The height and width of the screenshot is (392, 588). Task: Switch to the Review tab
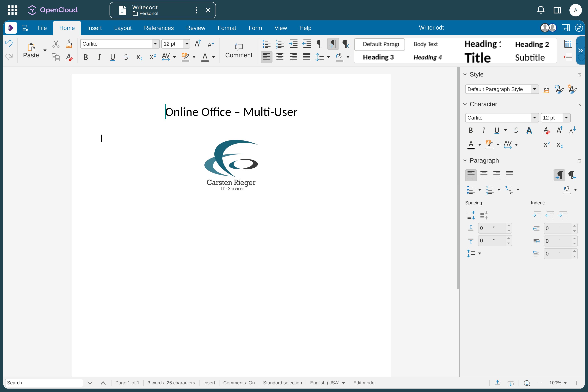[x=195, y=28]
